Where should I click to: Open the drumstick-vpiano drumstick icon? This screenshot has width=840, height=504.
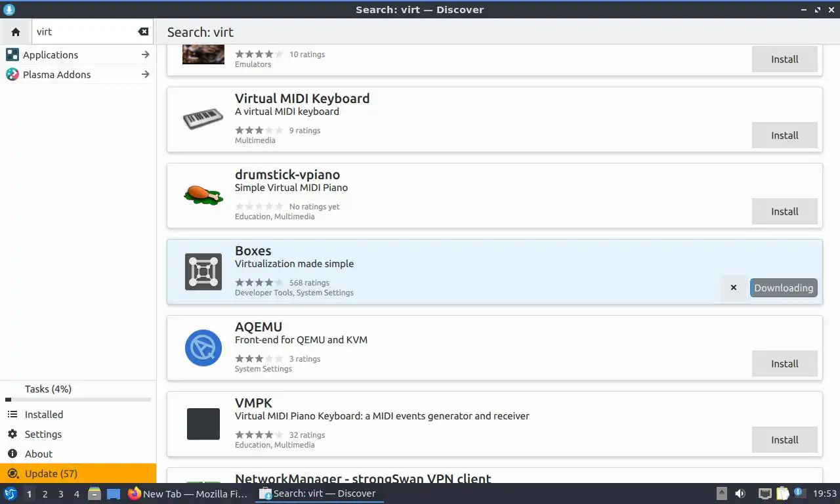pos(203,196)
